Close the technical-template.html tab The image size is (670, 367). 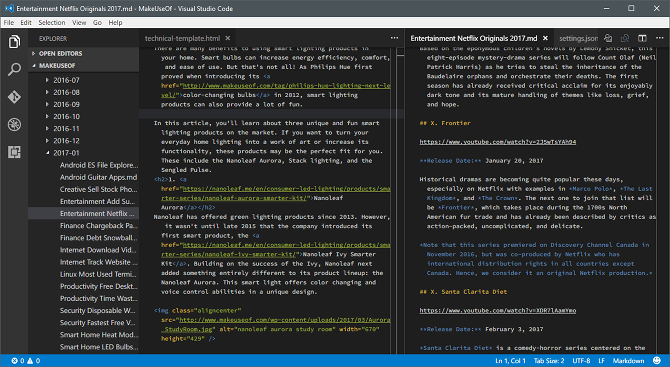228,38
